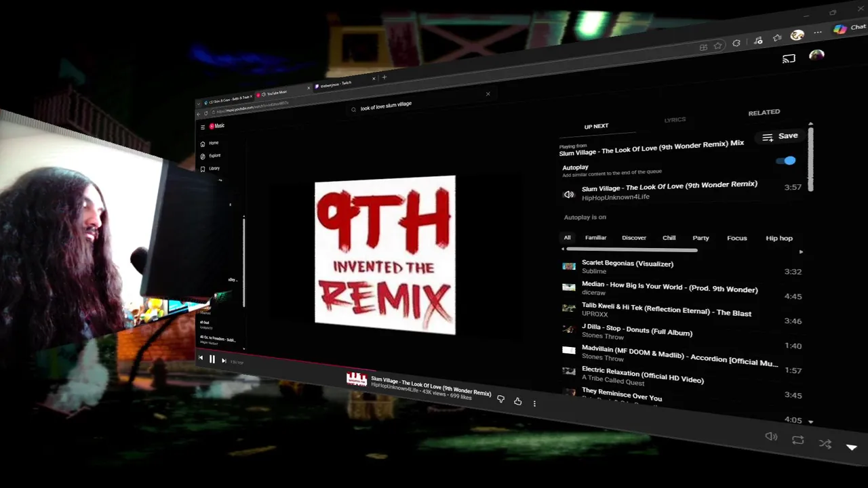Like the current song with thumbs up
Image resolution: width=868 pixels, height=488 pixels.
coord(517,401)
